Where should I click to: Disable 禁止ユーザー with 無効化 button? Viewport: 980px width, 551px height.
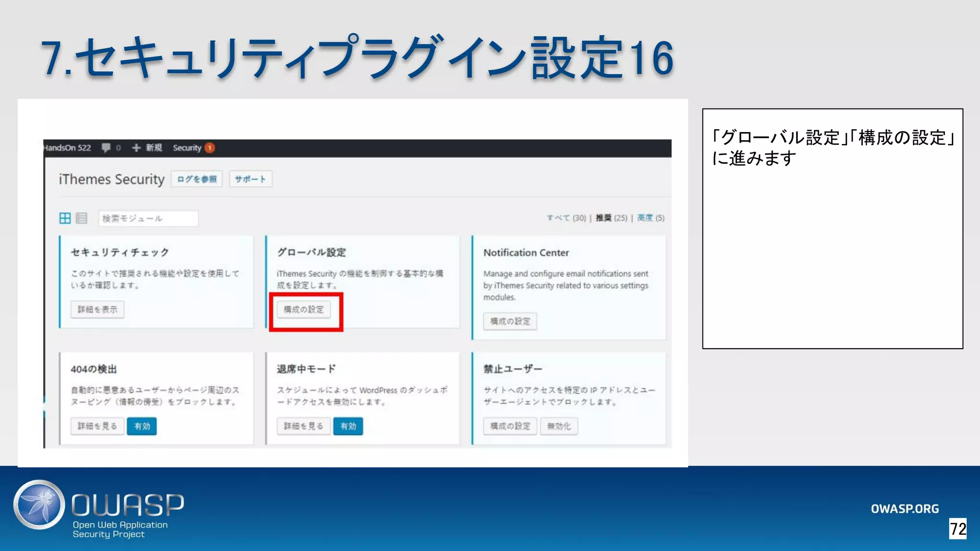click(559, 426)
